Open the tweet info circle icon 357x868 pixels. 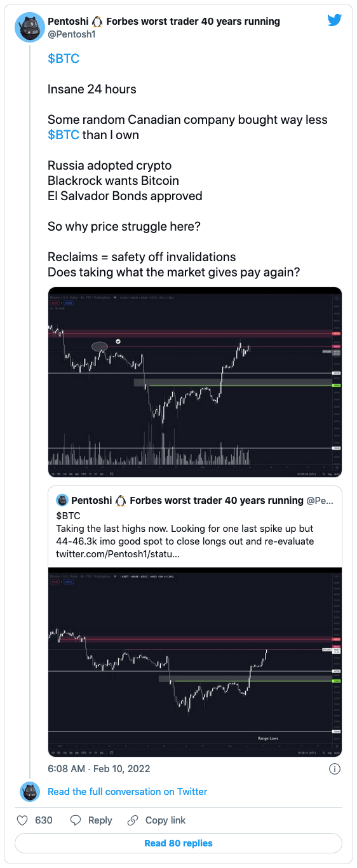pyautogui.click(x=335, y=769)
